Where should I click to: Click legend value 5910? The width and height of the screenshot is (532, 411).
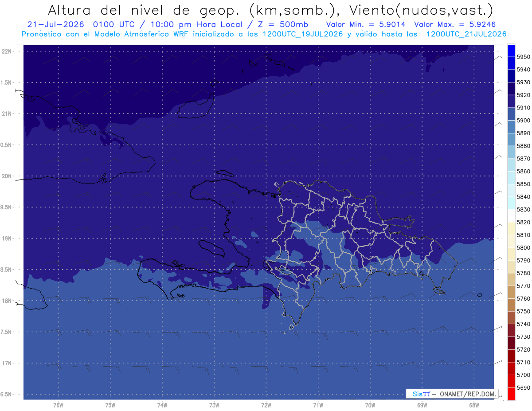tap(523, 108)
